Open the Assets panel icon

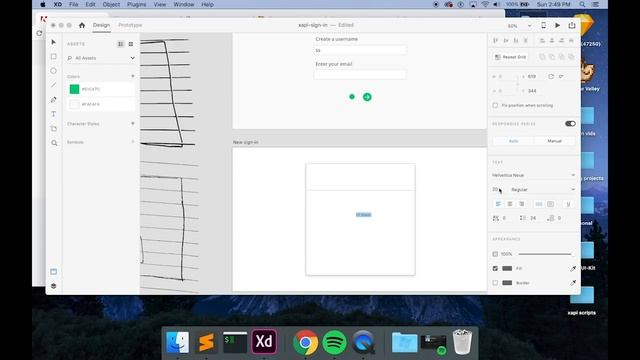pyautogui.click(x=53, y=272)
